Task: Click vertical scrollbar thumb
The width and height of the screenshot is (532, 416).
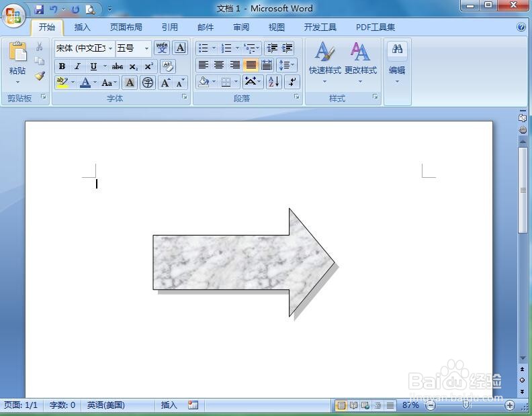Action: click(523, 190)
